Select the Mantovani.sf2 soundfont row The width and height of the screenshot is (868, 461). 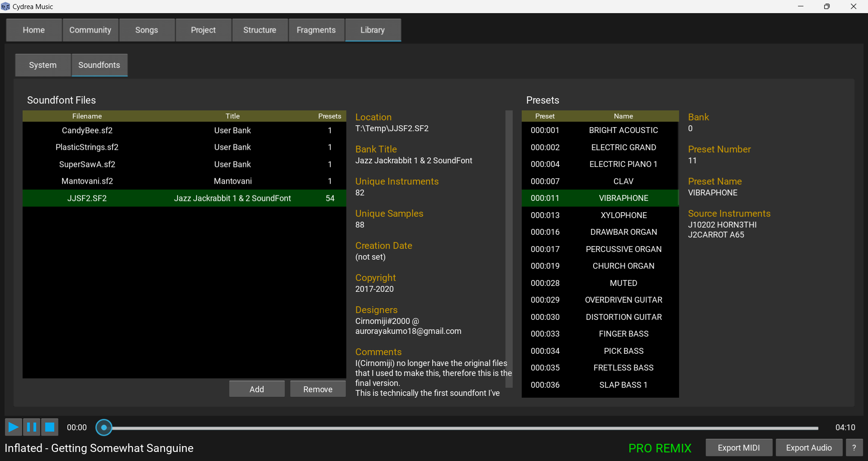[184, 181]
